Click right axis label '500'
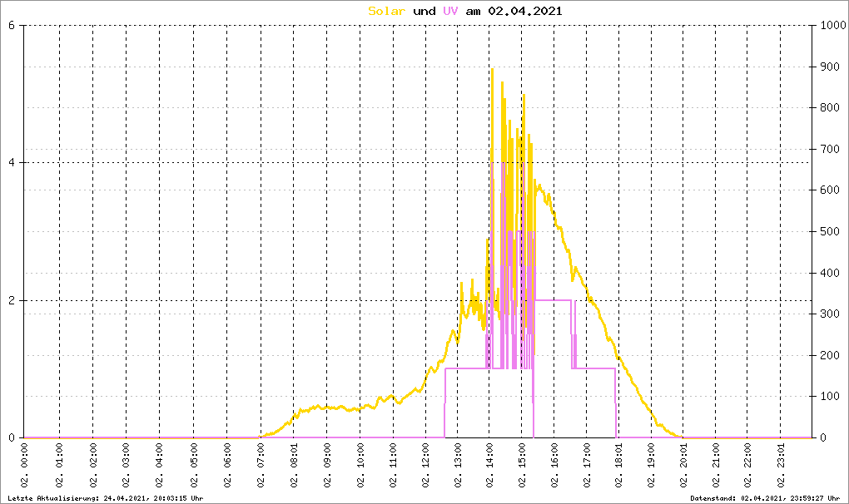Screen dimensions: 849x504 click(x=830, y=232)
